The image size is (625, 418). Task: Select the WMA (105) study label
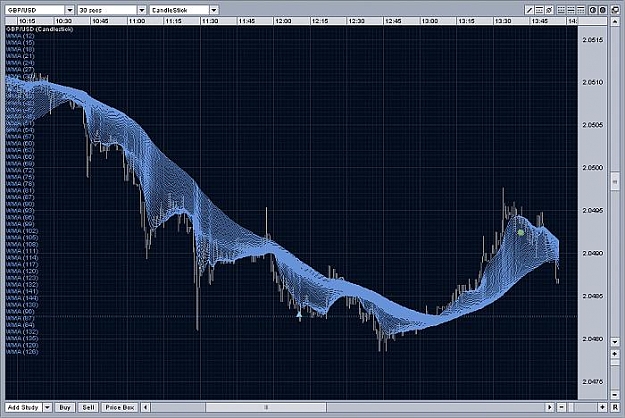click(x=22, y=237)
